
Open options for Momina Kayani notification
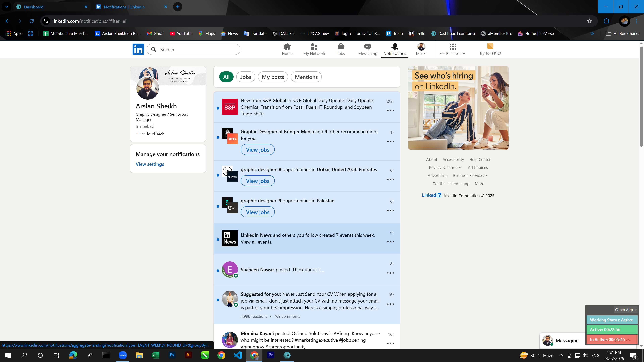pyautogui.click(x=390, y=343)
